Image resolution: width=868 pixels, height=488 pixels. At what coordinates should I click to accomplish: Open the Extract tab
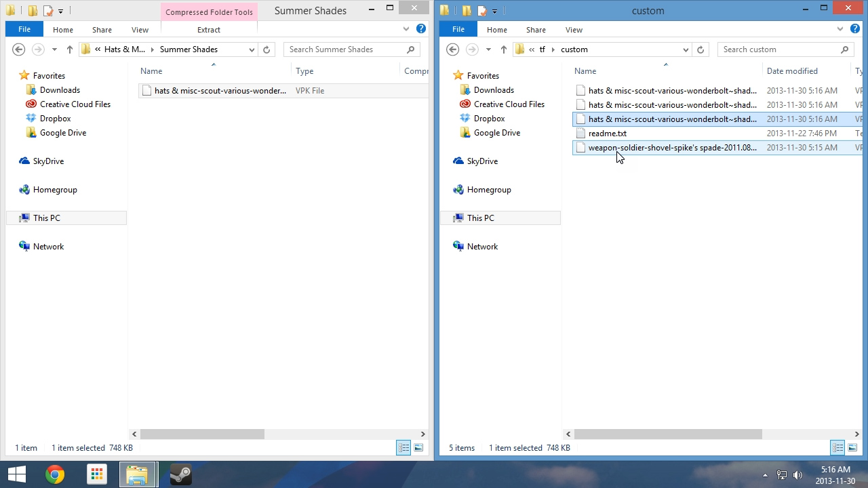coord(209,30)
